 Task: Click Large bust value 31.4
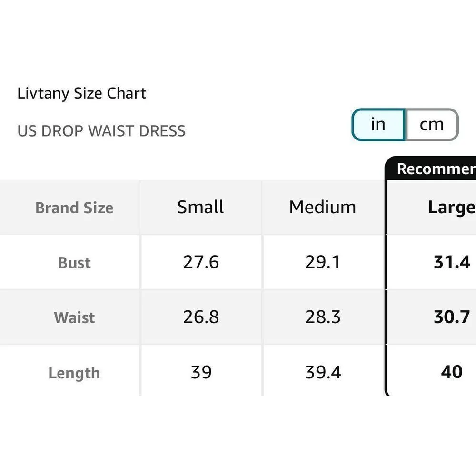coord(452,262)
